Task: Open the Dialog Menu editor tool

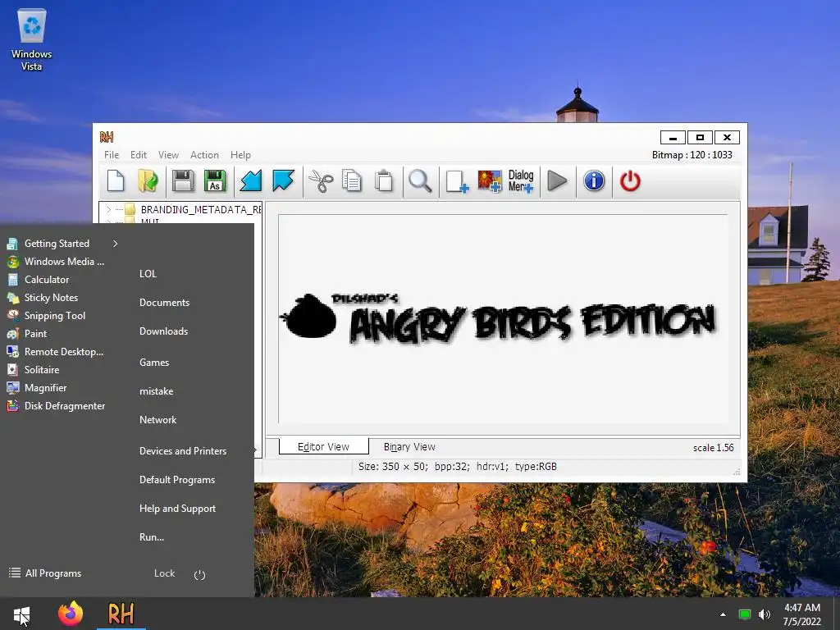Action: (521, 181)
